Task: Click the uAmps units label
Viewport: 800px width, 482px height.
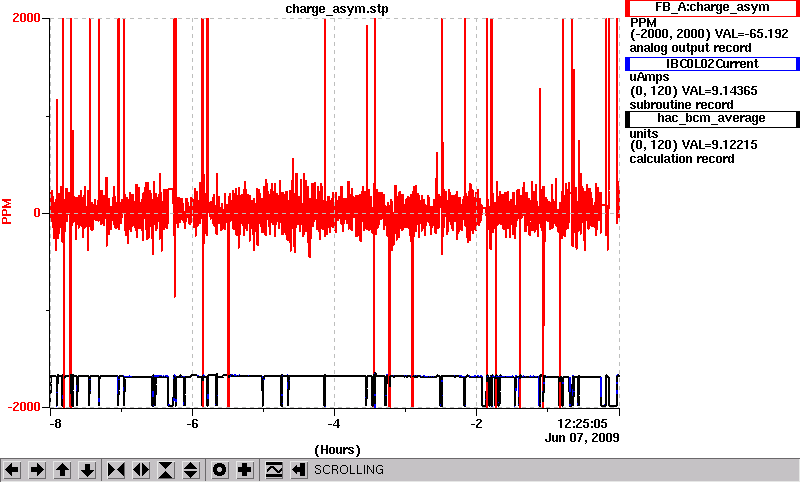Action: (x=649, y=77)
